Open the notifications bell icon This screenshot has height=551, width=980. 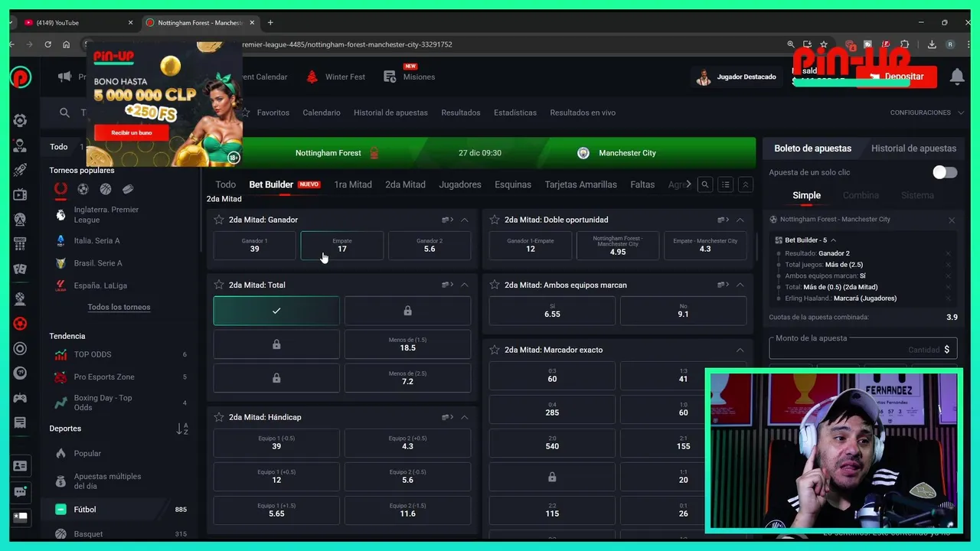click(956, 77)
